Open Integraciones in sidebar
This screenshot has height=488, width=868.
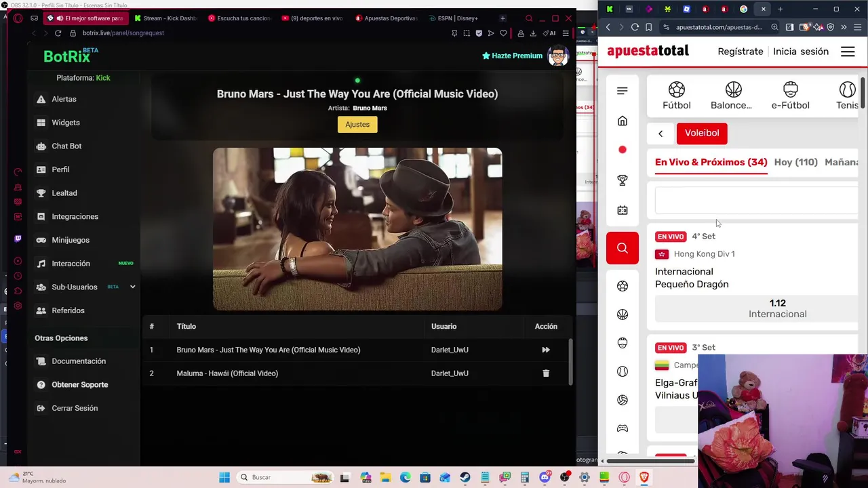[75, 216]
